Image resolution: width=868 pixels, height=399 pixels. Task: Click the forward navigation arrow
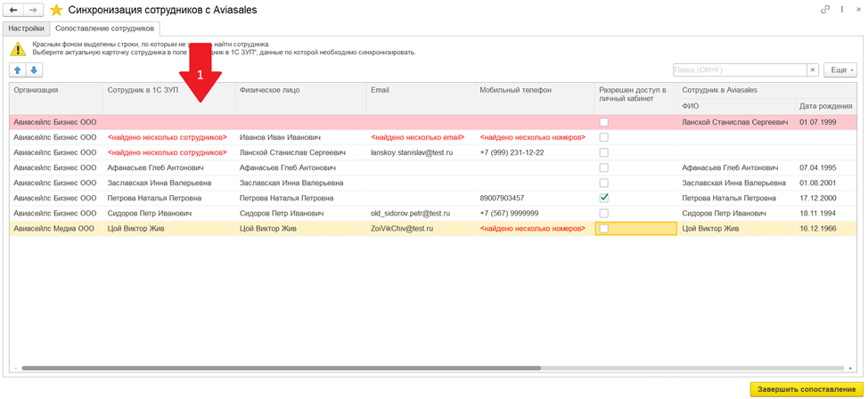[33, 10]
